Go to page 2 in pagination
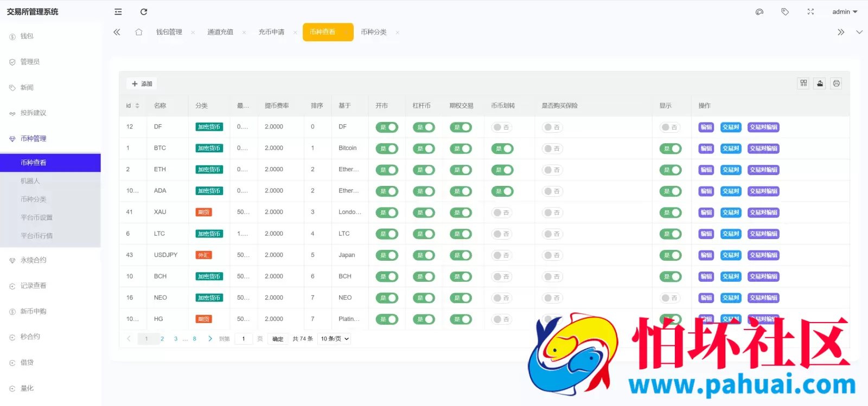This screenshot has height=406, width=868. click(162, 339)
